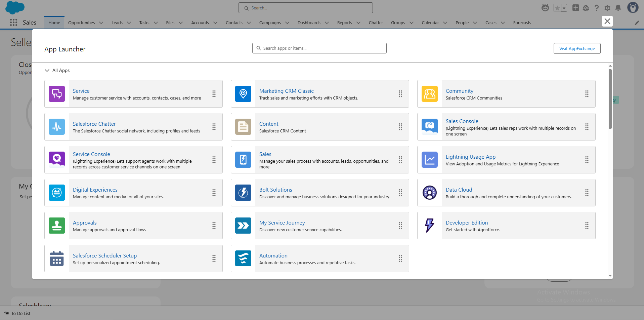Click the Salesforce Scheduler Setup calendar icon

pos(57,258)
